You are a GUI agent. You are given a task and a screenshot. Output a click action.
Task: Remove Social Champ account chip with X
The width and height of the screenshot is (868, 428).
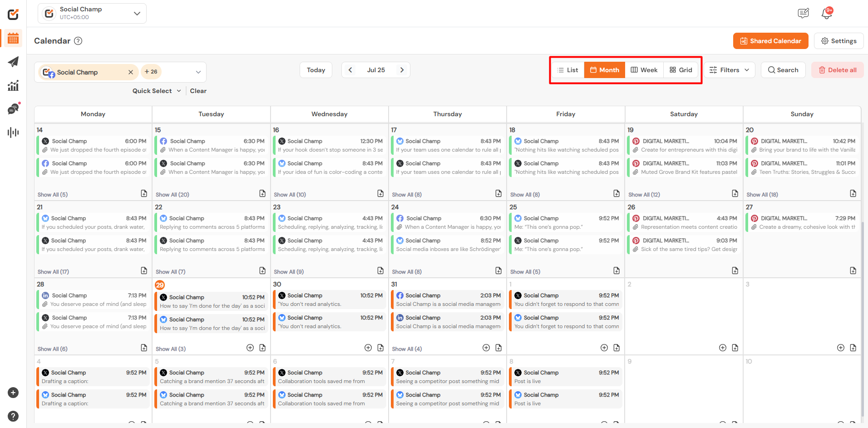point(131,72)
